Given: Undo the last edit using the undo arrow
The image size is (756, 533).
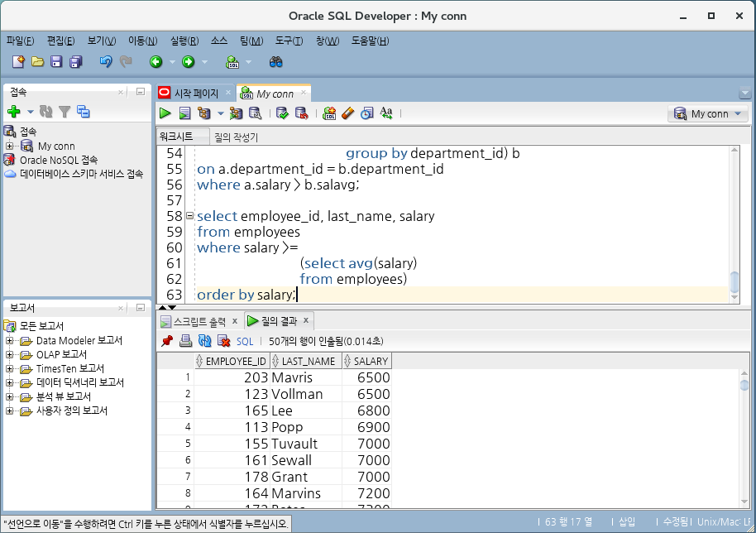Looking at the screenshot, I should click(106, 62).
